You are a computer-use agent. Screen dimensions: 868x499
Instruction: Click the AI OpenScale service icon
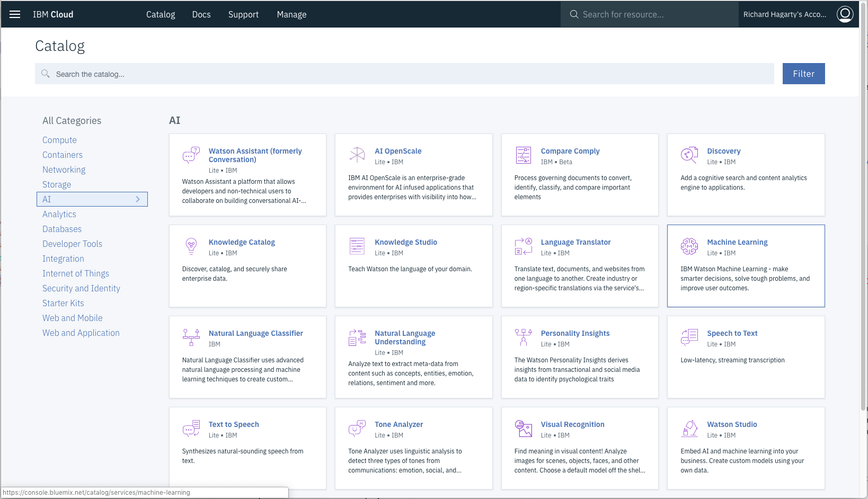357,155
